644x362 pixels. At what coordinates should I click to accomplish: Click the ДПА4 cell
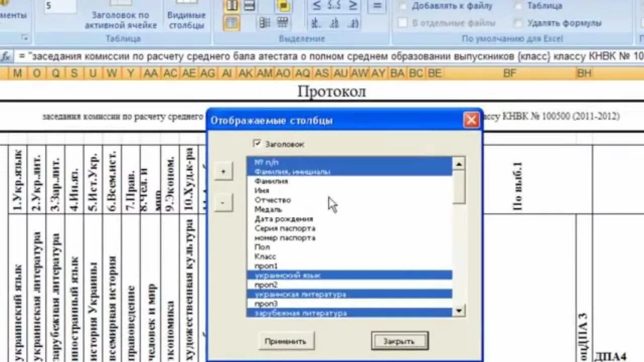pyautogui.click(x=611, y=356)
